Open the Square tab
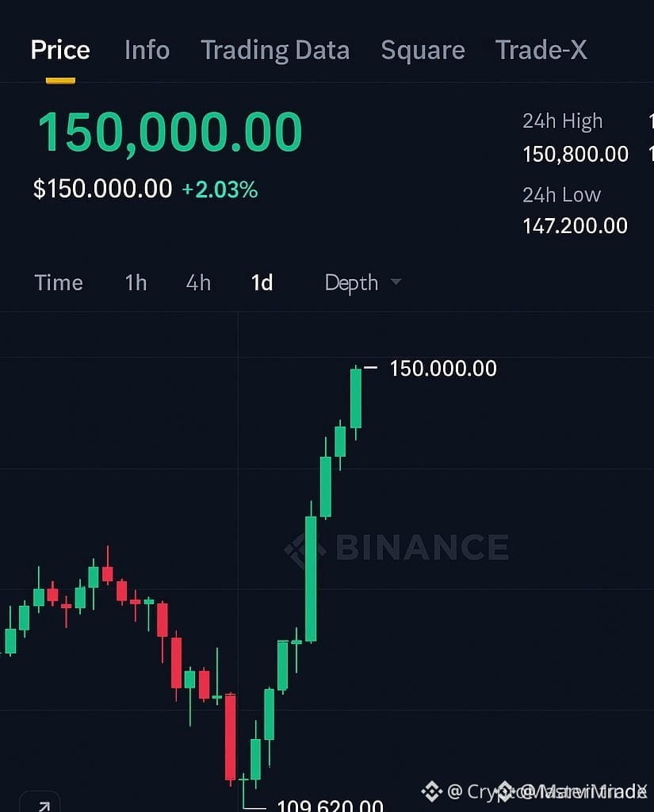The image size is (654, 812). (423, 51)
